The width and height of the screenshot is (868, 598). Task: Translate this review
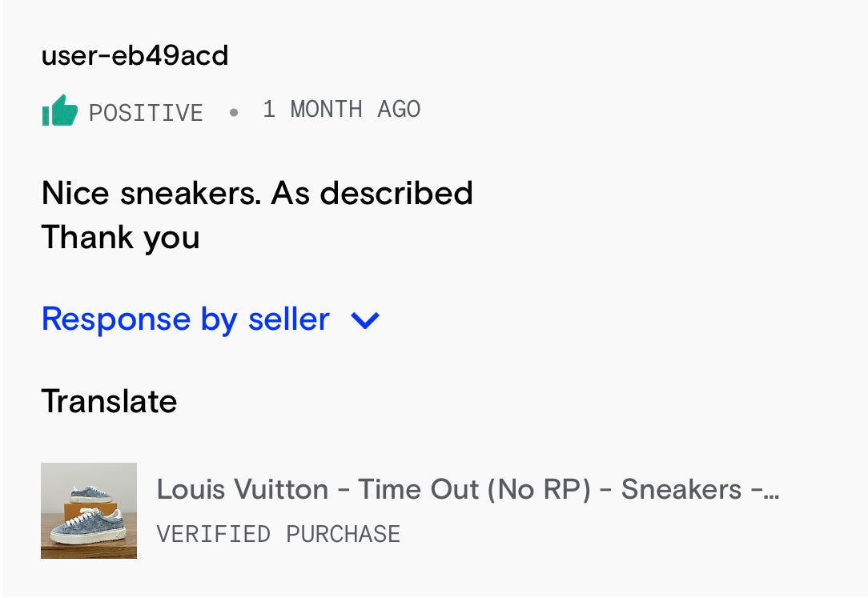[x=109, y=401]
